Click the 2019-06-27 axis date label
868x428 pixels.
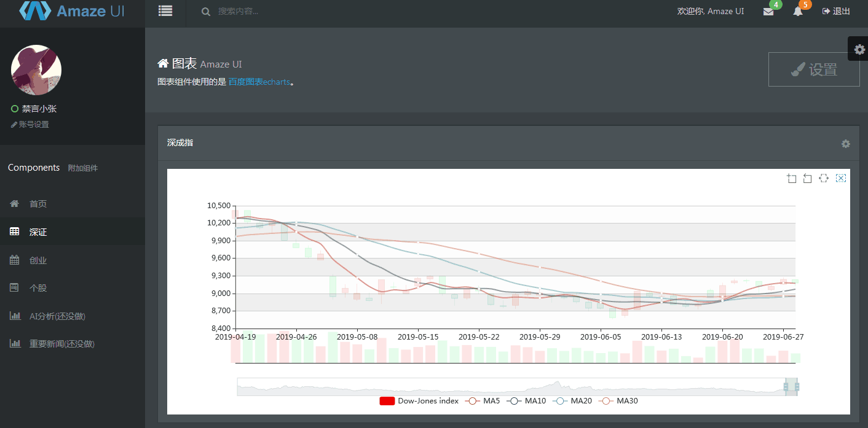(784, 337)
